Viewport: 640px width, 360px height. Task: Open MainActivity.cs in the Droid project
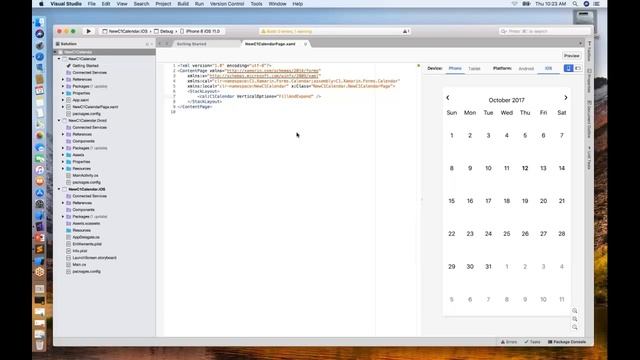coord(85,176)
